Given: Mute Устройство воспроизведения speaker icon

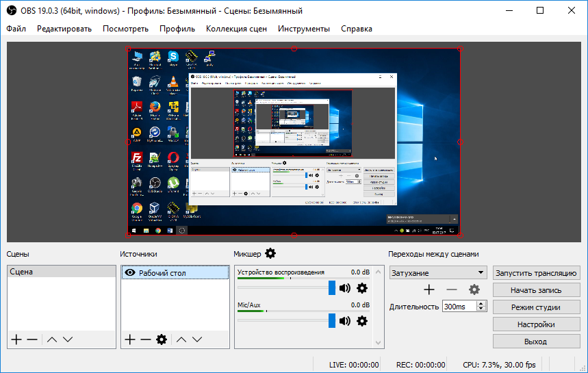Looking at the screenshot, I should tap(345, 288).
